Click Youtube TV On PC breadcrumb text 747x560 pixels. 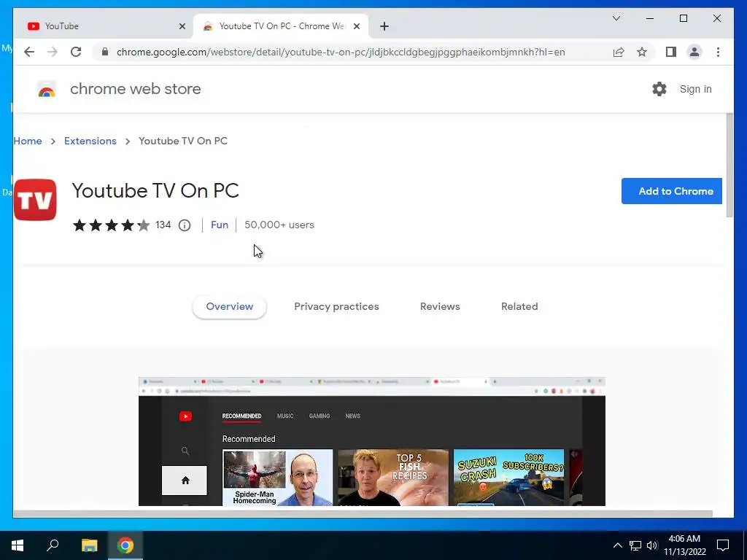183,141
